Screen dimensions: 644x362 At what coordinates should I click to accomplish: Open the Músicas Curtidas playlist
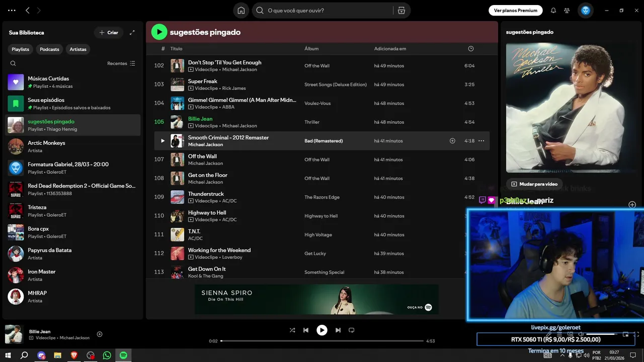[73, 82]
